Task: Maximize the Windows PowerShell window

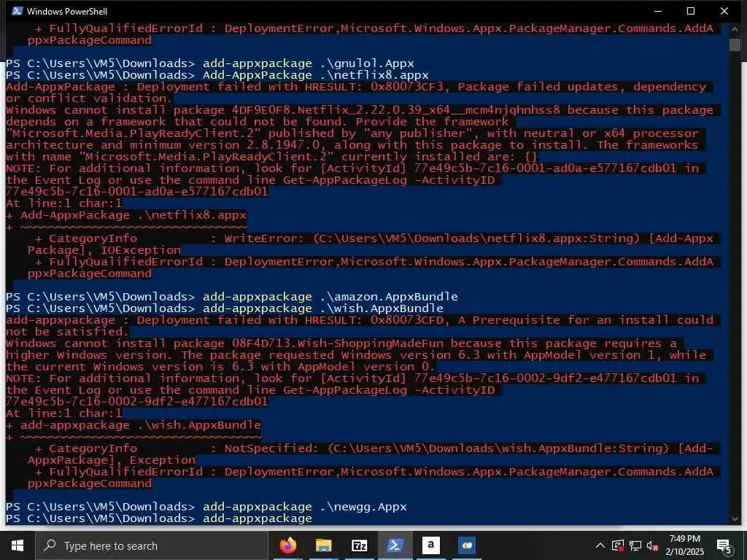Action: click(691, 11)
